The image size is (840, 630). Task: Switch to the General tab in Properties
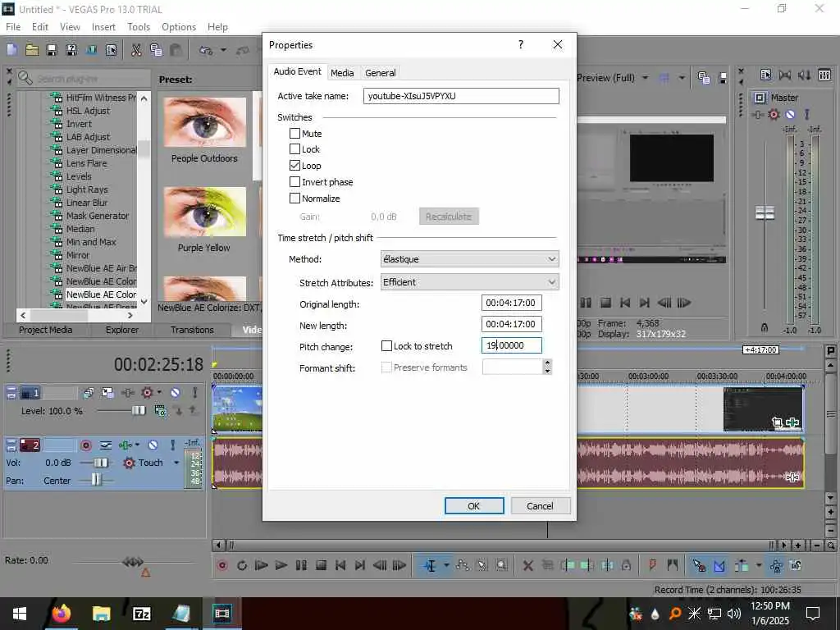point(381,73)
